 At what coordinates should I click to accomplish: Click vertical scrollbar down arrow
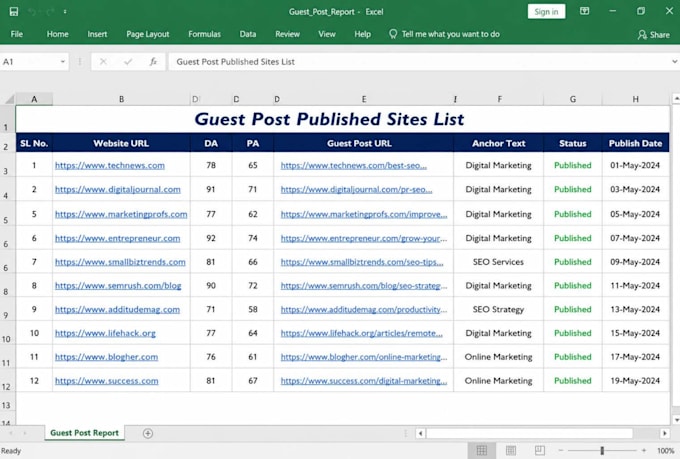tap(676, 420)
